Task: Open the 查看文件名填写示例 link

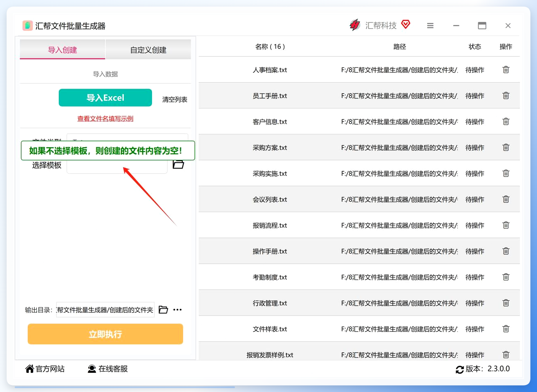Action: pyautogui.click(x=105, y=119)
